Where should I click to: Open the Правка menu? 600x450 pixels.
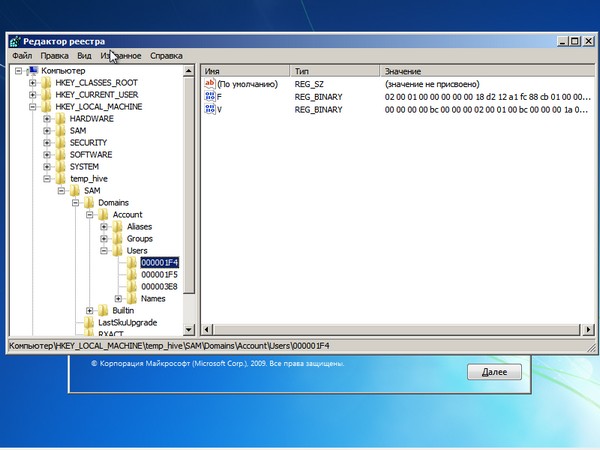tap(55, 56)
